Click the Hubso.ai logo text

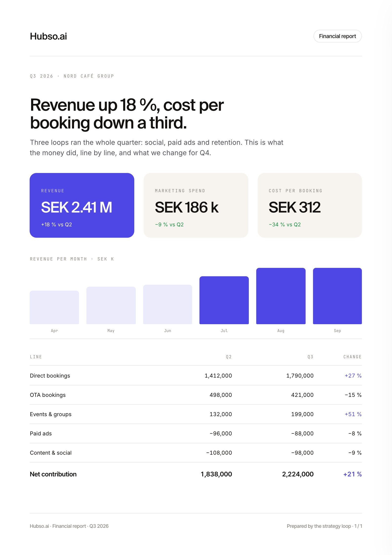point(48,36)
